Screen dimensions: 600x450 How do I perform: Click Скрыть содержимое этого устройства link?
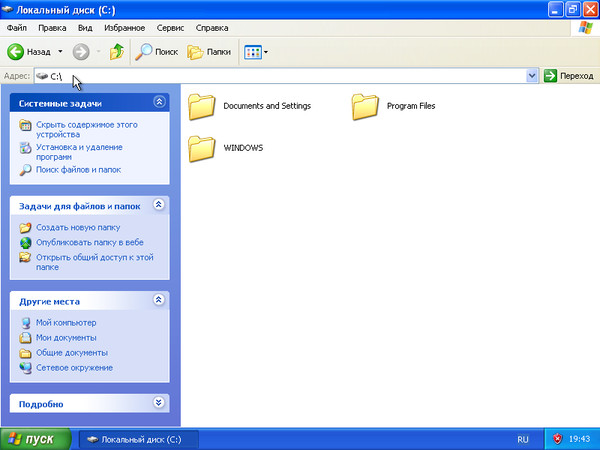tap(86, 129)
